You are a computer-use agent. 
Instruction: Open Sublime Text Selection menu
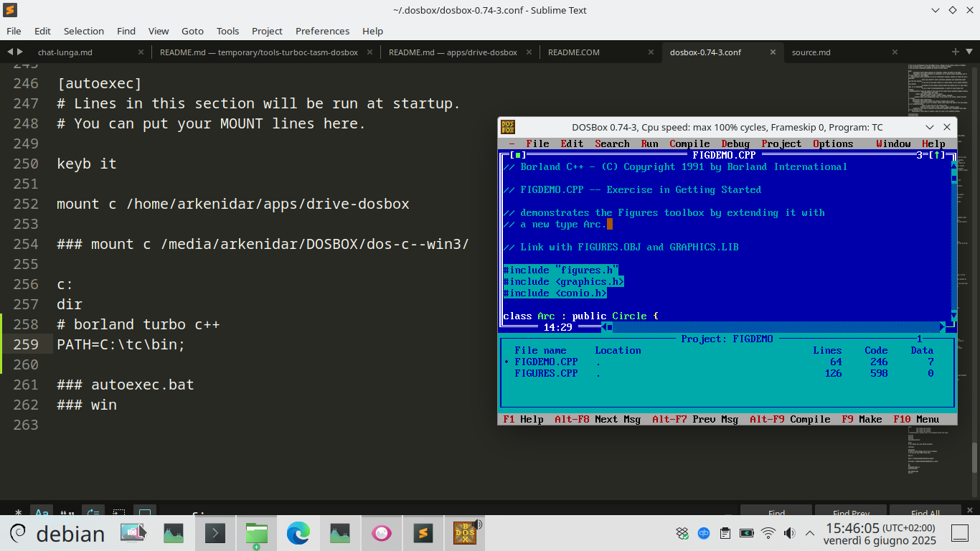(x=84, y=31)
